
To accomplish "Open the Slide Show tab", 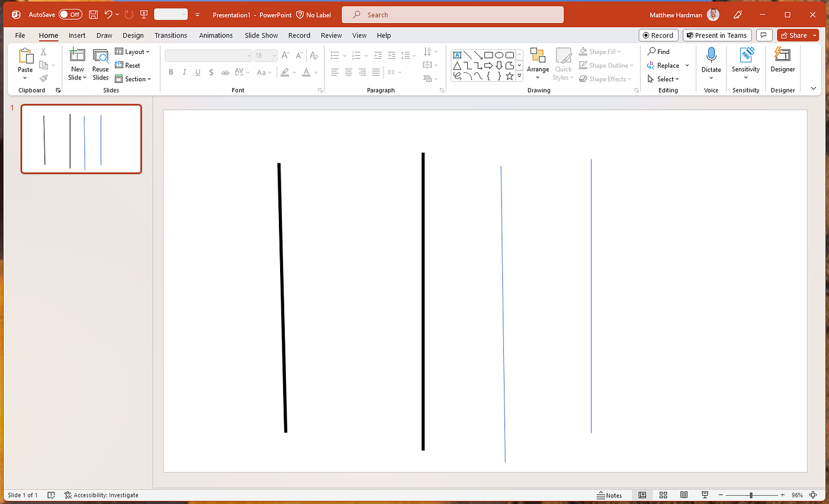I will point(261,35).
